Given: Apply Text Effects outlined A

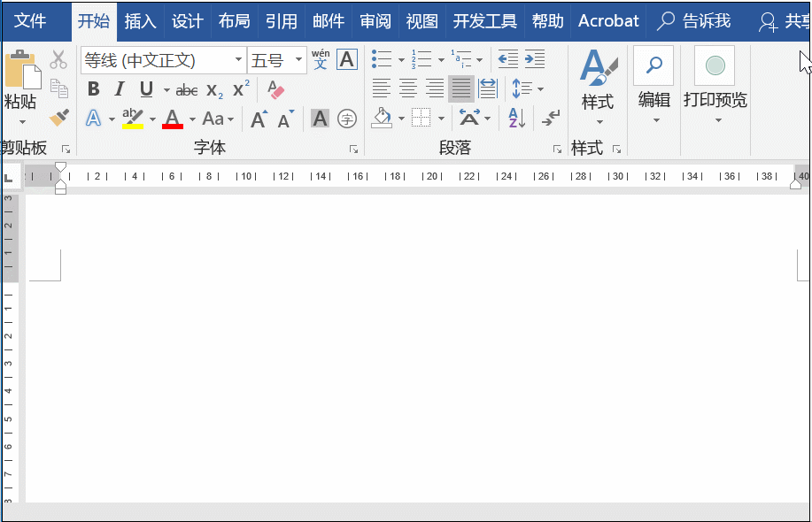Looking at the screenshot, I should point(93,119).
